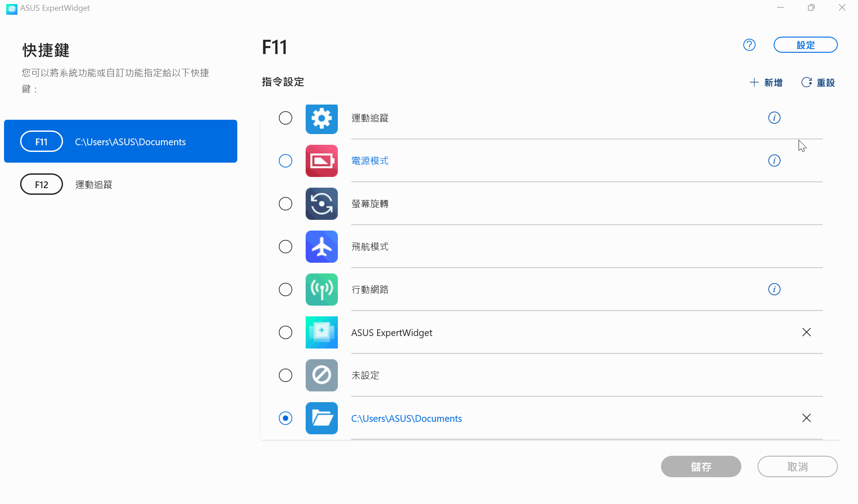Click the ASUS ExpertWidget label in list

pos(392,333)
